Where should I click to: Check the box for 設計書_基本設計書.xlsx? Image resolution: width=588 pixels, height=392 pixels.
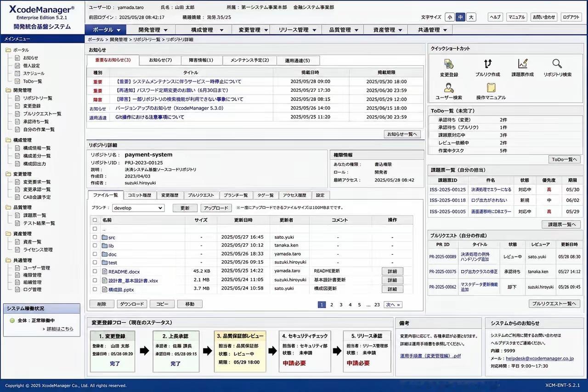(95, 280)
